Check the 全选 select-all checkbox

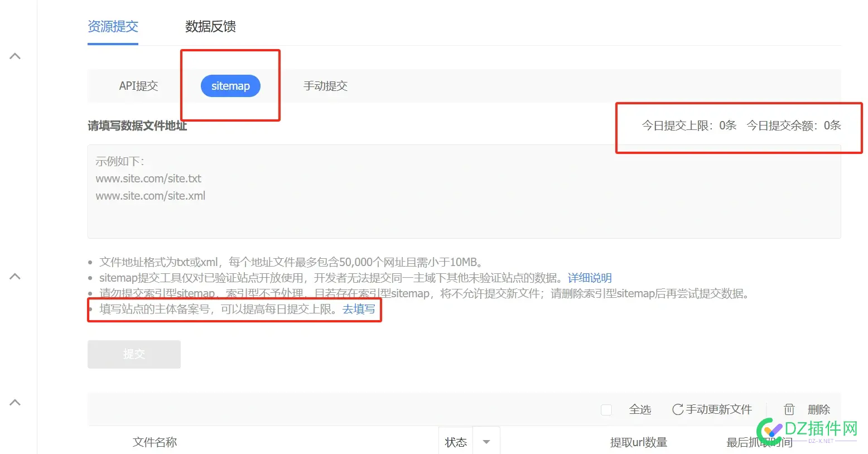(606, 409)
